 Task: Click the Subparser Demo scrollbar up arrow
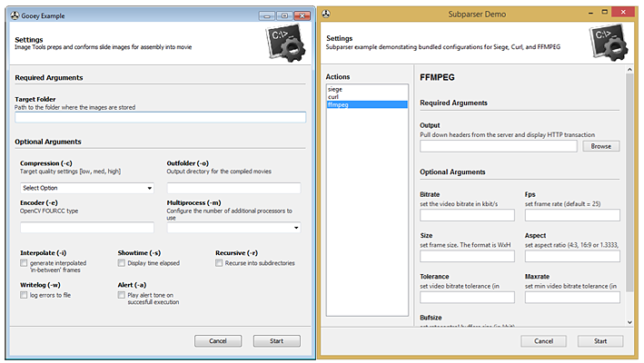(629, 70)
